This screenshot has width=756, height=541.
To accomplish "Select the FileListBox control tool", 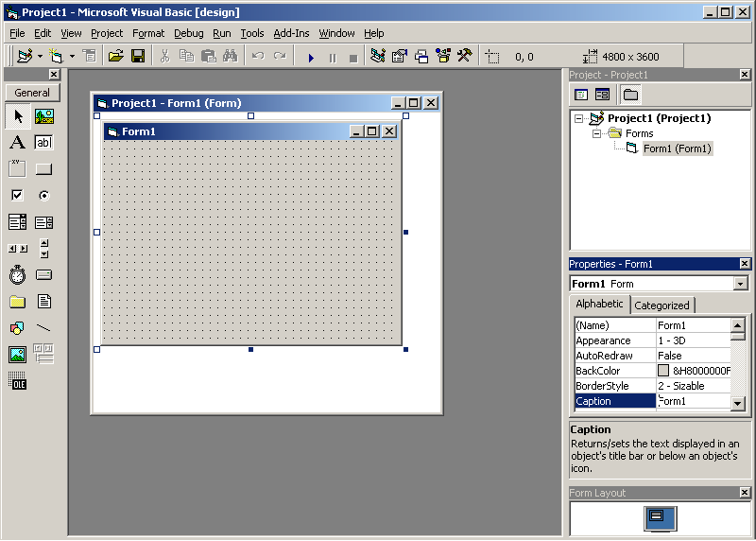I will pos(43,302).
